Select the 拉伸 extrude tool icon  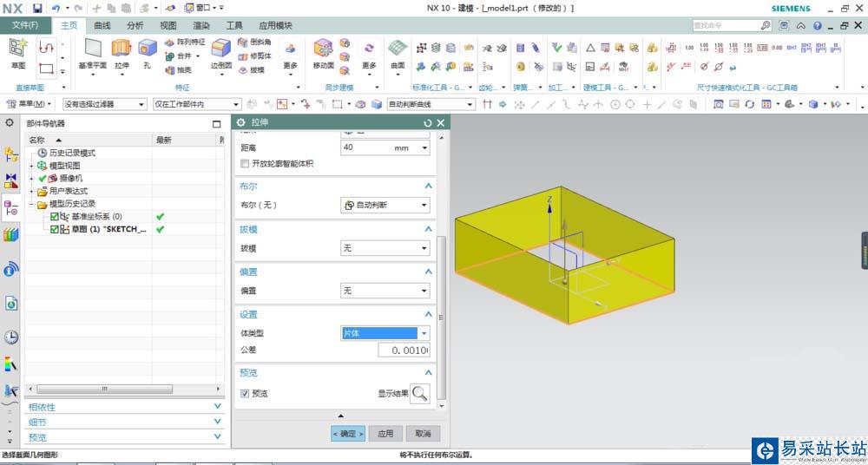click(x=122, y=49)
